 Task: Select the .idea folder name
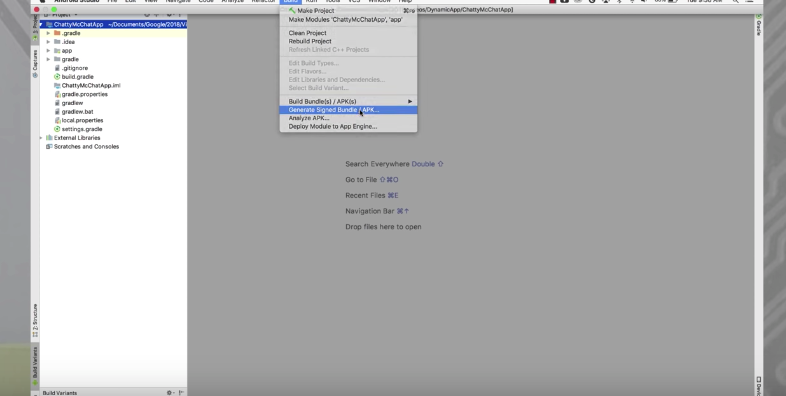coord(68,42)
